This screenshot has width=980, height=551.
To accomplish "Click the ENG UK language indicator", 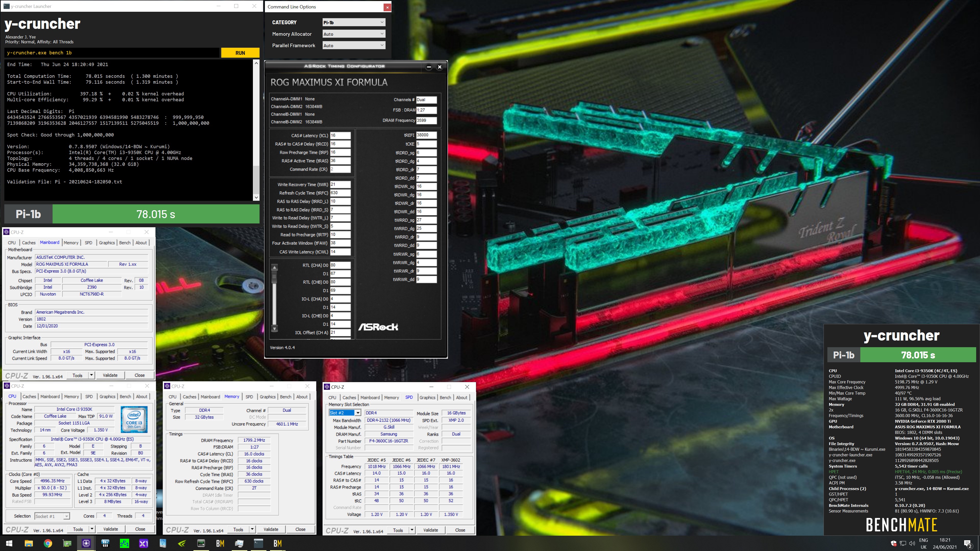I will tap(923, 543).
